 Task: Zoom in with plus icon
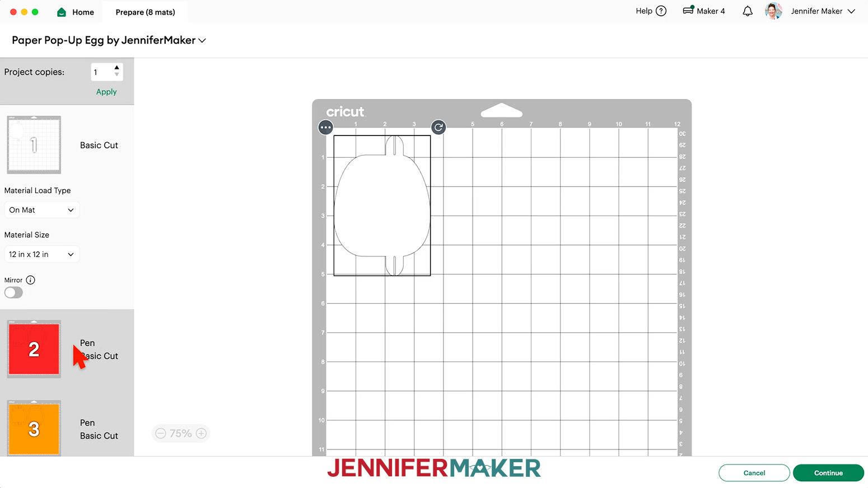tap(202, 433)
